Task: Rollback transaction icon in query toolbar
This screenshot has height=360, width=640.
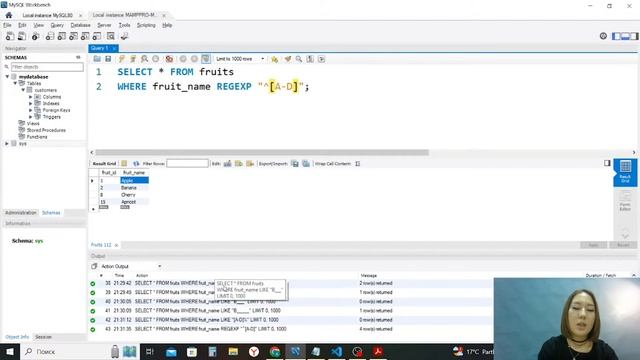Action: pos(194,59)
